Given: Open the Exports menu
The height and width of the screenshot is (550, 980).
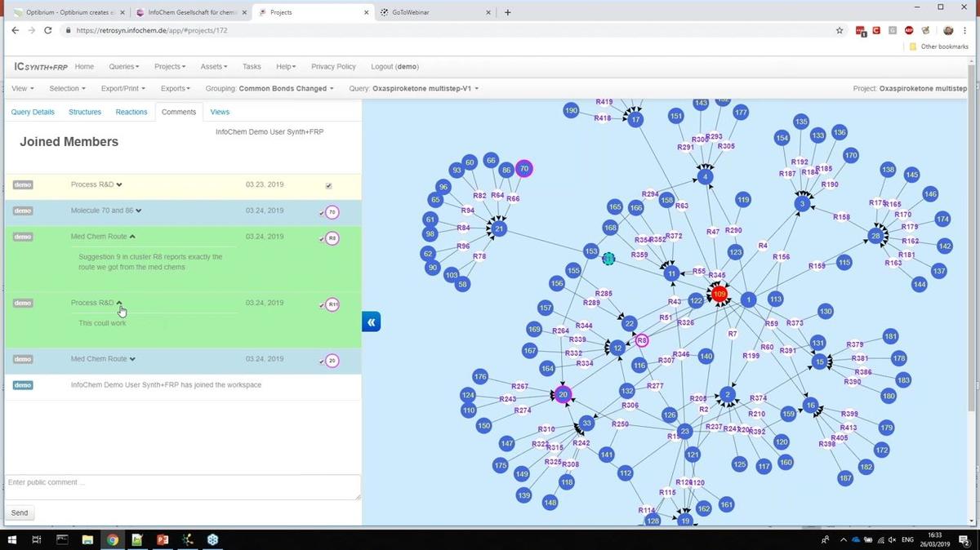Looking at the screenshot, I should pos(174,88).
